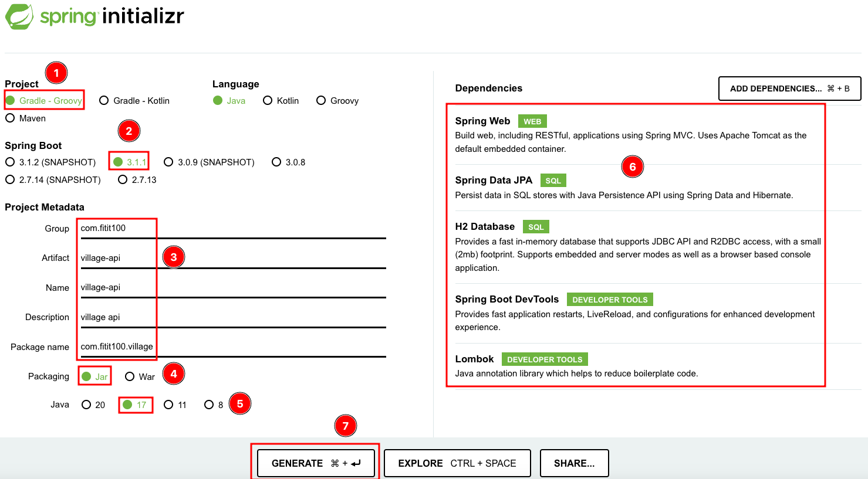
Task: Click the WEB tag on Spring Web
Action: coord(532,121)
